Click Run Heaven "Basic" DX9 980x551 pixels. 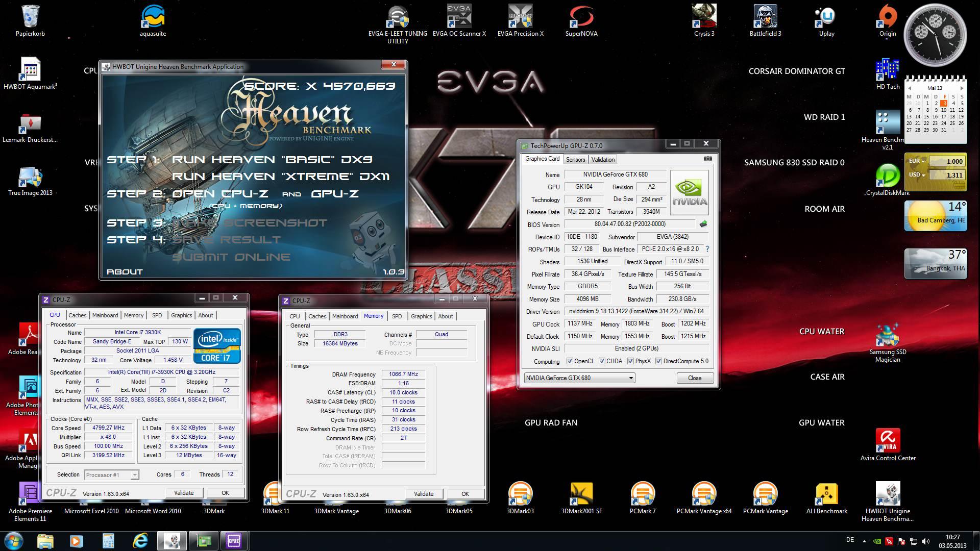272,160
